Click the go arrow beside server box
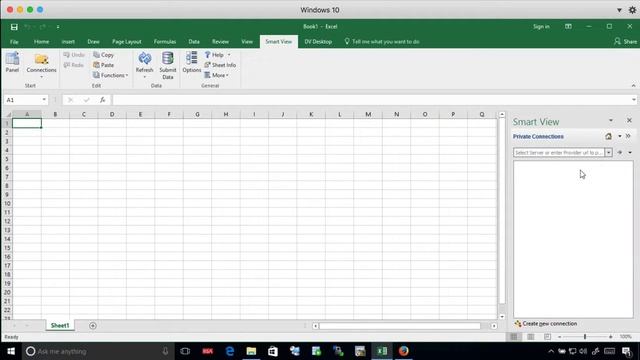Viewport: 640px width, 360px height. point(620,152)
